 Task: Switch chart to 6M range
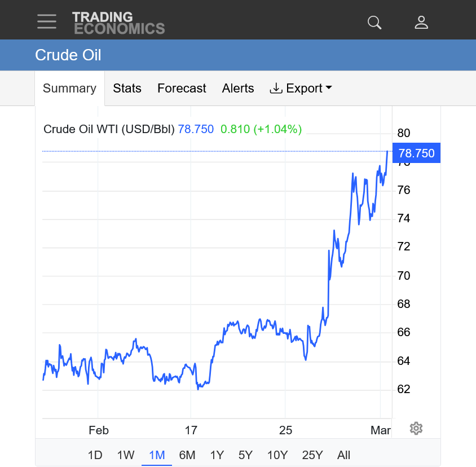(x=187, y=455)
